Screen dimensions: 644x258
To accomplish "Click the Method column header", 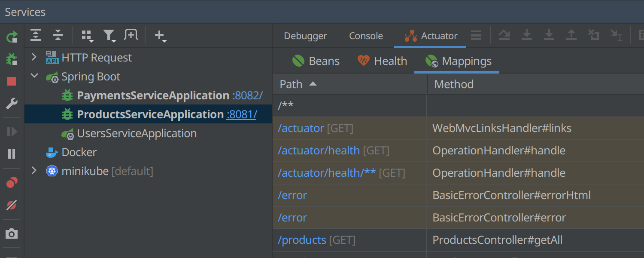I will pyautogui.click(x=536, y=84).
